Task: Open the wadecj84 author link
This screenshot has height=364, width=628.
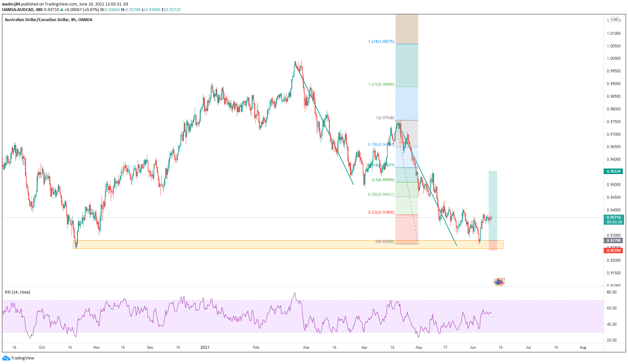Action: [11, 4]
